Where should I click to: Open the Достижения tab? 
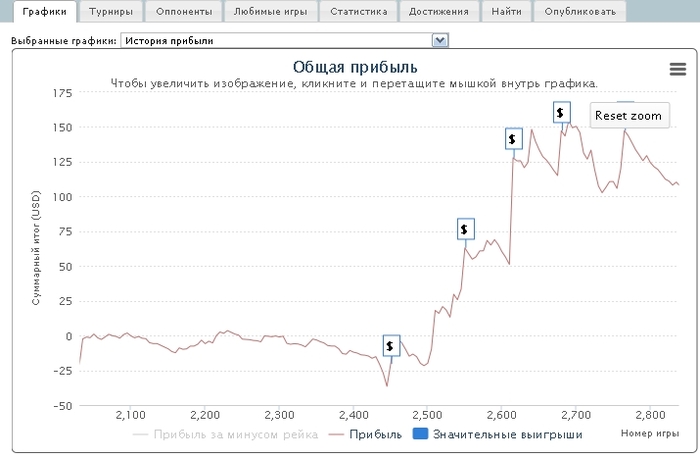tap(439, 12)
